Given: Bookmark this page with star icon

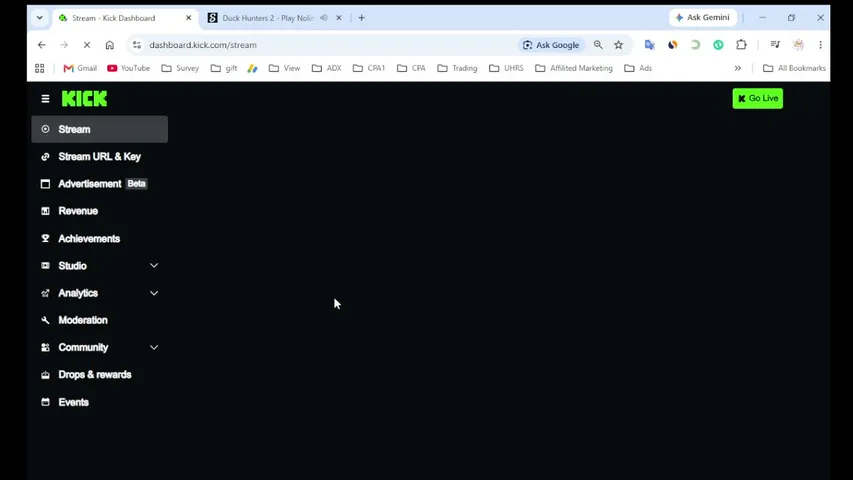Looking at the screenshot, I should pyautogui.click(x=619, y=45).
